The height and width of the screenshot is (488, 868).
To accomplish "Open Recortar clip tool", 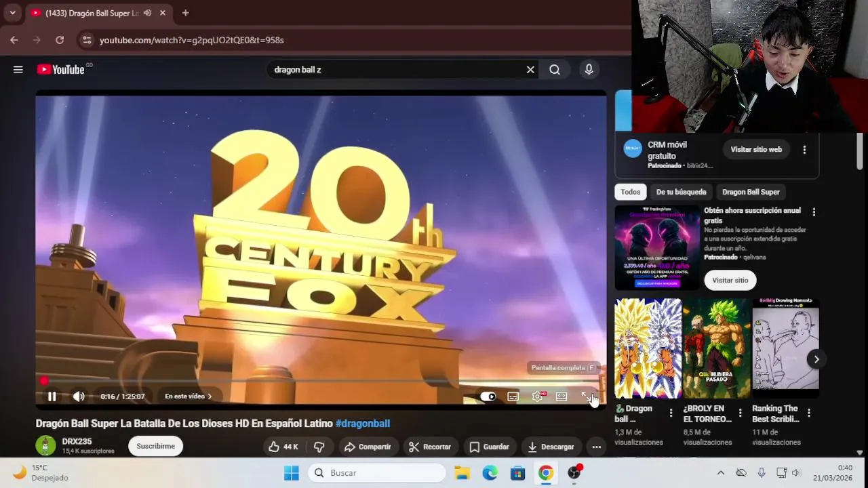I will [430, 447].
